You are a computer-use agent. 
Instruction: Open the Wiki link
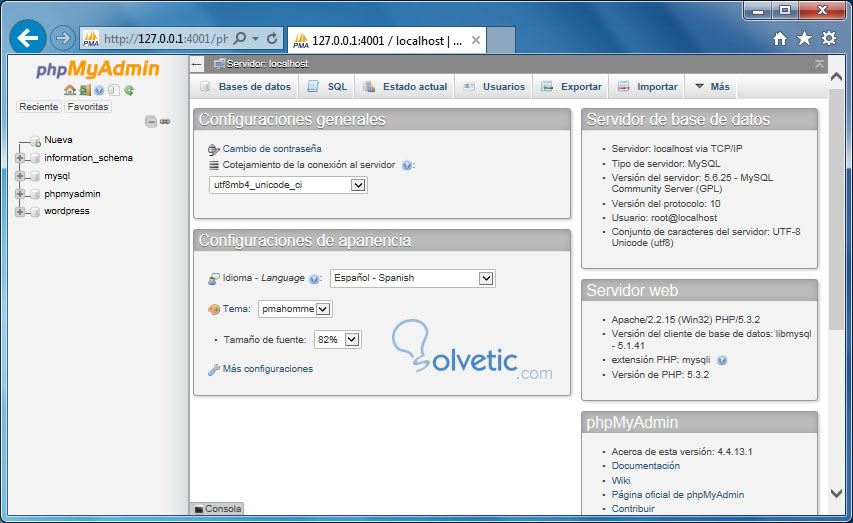point(621,481)
